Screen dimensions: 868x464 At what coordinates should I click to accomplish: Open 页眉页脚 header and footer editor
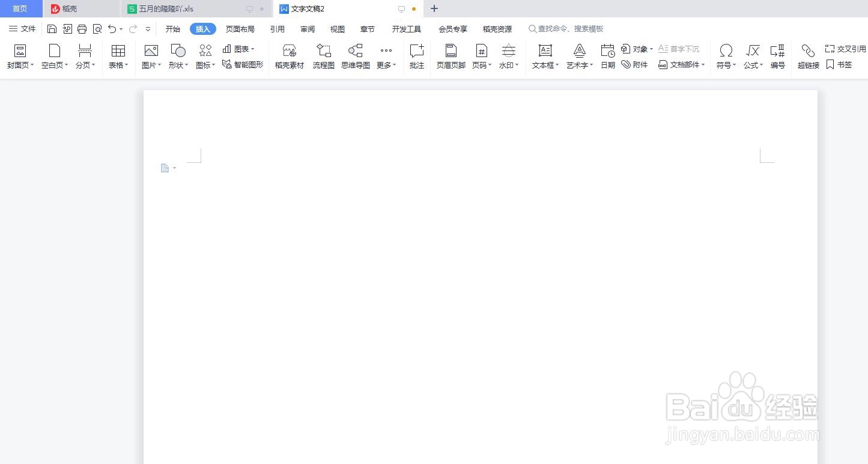449,56
